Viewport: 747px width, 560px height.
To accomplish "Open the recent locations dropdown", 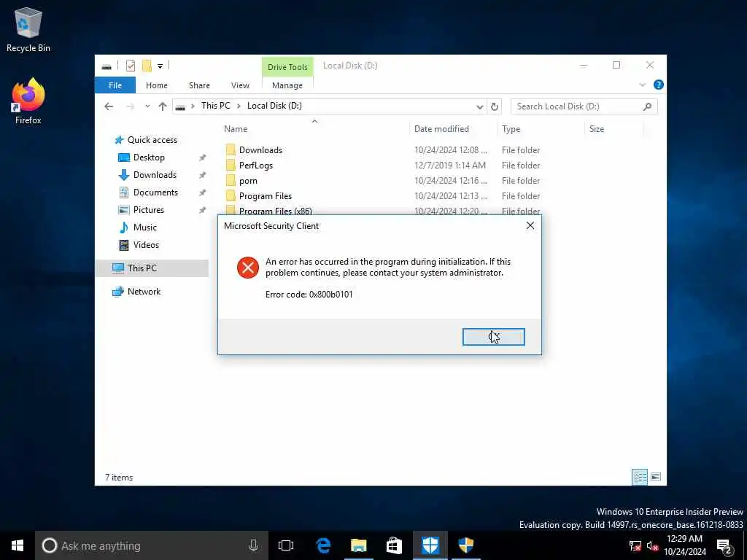I will coord(147,106).
